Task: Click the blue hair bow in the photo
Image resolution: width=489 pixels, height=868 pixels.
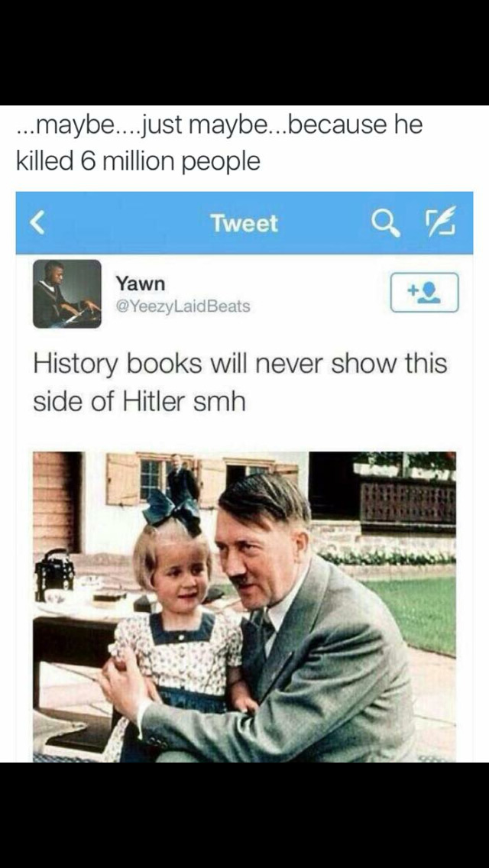Action: [x=172, y=510]
